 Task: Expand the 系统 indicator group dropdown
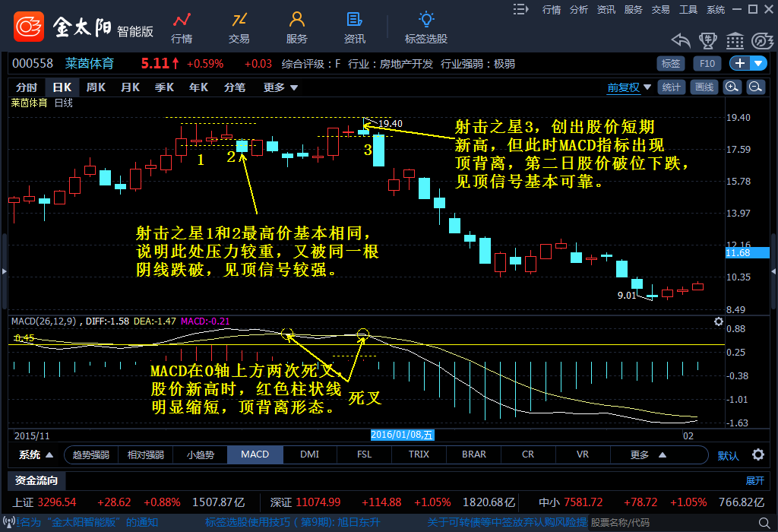[36, 455]
